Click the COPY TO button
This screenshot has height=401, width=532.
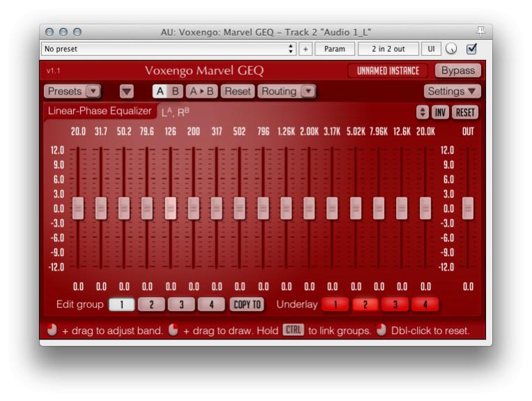click(247, 304)
